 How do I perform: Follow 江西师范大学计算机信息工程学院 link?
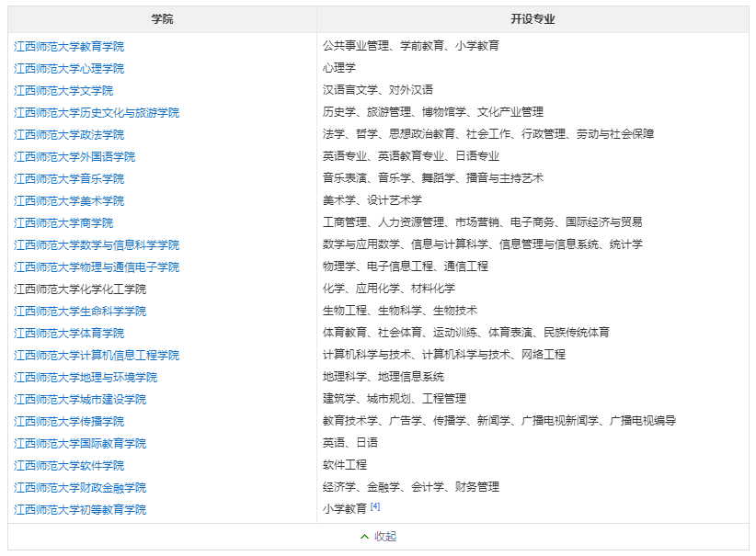tap(97, 356)
